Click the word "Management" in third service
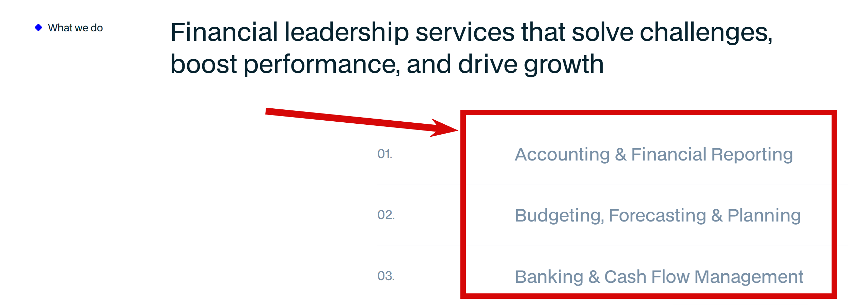The width and height of the screenshot is (868, 305). click(x=749, y=277)
